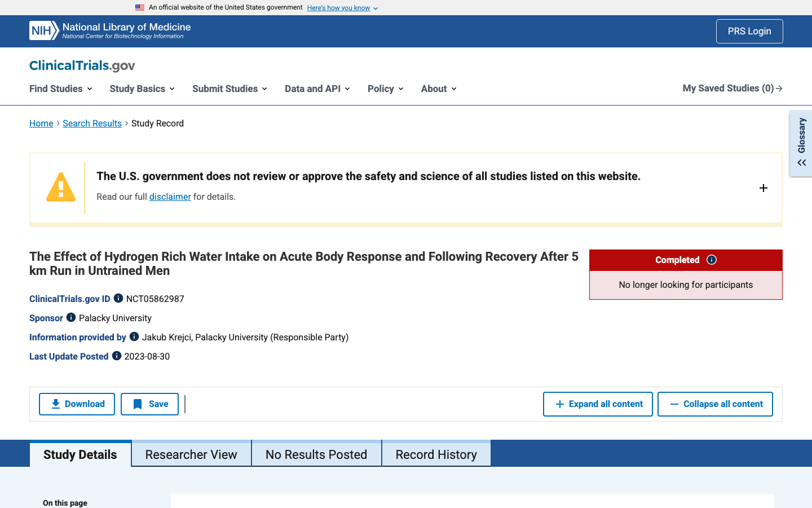Expand 'Here's how you know' dropdown
Viewport: 812px width, 508px height.
[343, 8]
